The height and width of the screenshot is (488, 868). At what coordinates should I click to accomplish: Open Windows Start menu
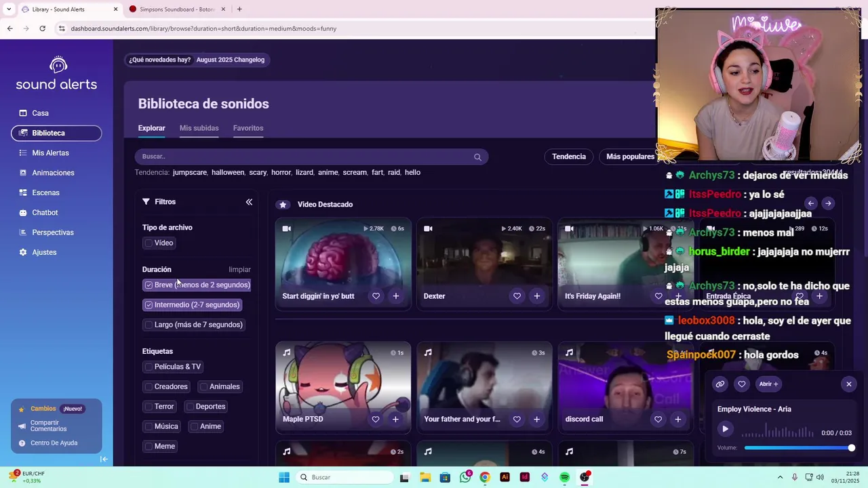[284, 477]
